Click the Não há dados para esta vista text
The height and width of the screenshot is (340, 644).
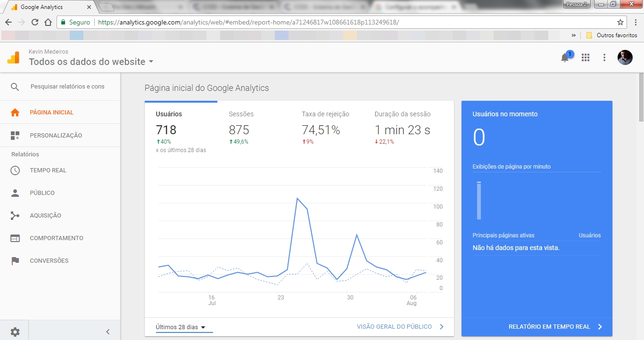[516, 248]
